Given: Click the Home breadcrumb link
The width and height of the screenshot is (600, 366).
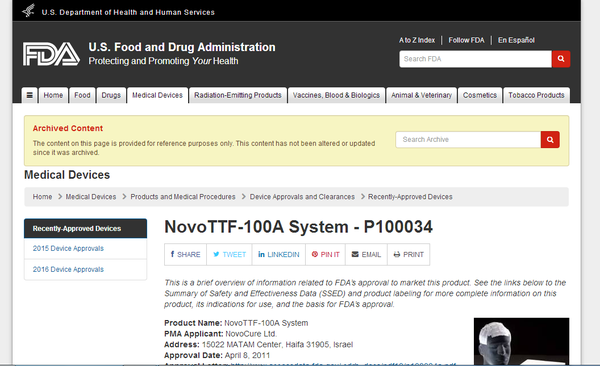Looking at the screenshot, I should pyautogui.click(x=42, y=197).
